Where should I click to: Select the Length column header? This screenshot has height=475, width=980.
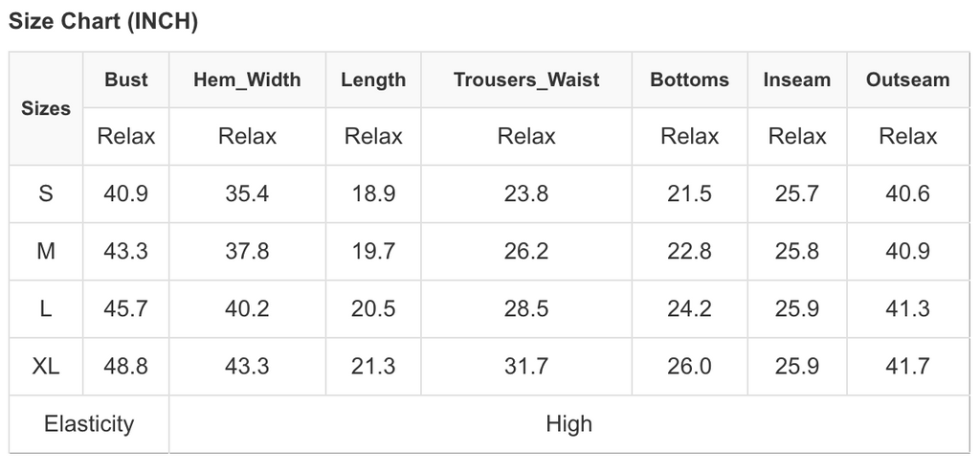coord(373,79)
